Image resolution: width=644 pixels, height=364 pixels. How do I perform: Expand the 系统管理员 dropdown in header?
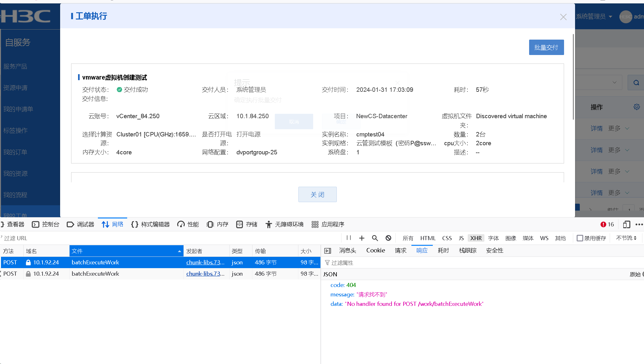(594, 17)
